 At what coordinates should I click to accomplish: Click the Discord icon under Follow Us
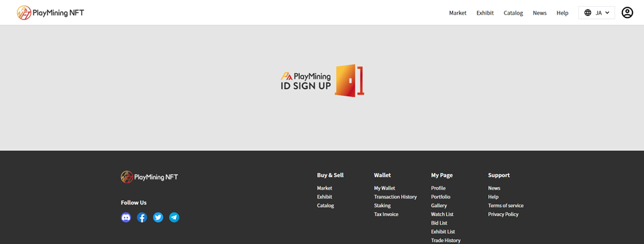(125, 217)
